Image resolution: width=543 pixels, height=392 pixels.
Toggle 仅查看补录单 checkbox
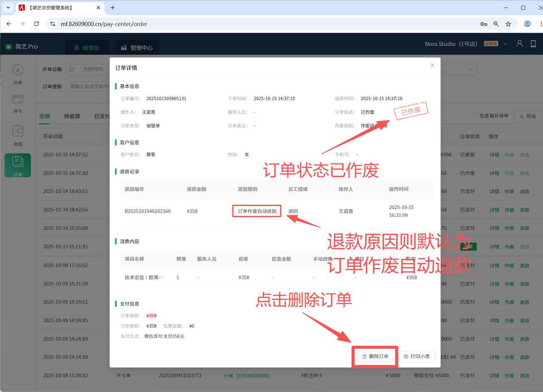[474, 116]
